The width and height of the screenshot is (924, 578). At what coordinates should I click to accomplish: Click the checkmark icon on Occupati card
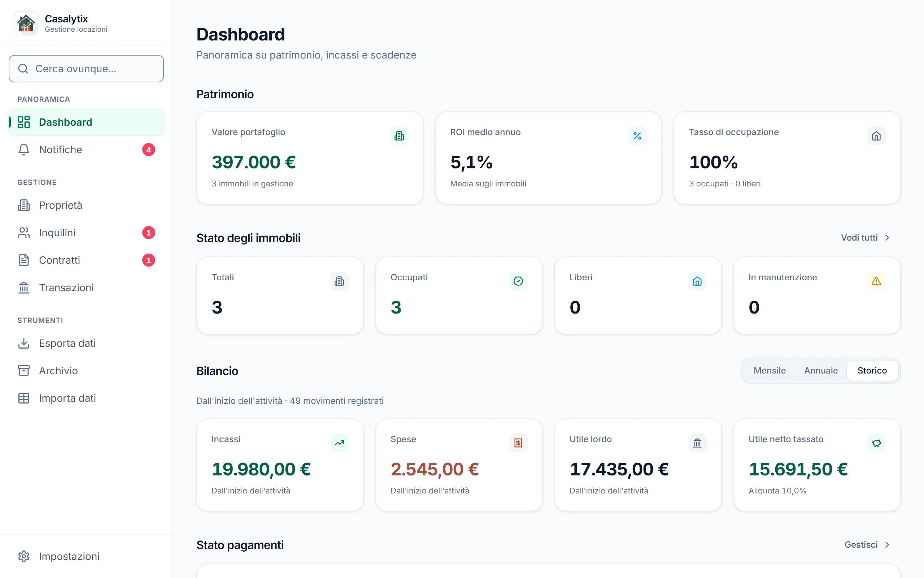point(518,281)
